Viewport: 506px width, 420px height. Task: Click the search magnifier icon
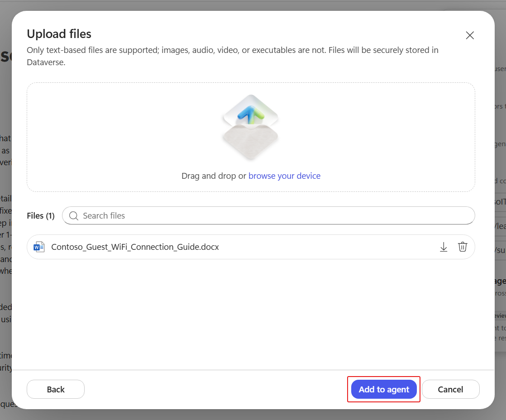[74, 215]
